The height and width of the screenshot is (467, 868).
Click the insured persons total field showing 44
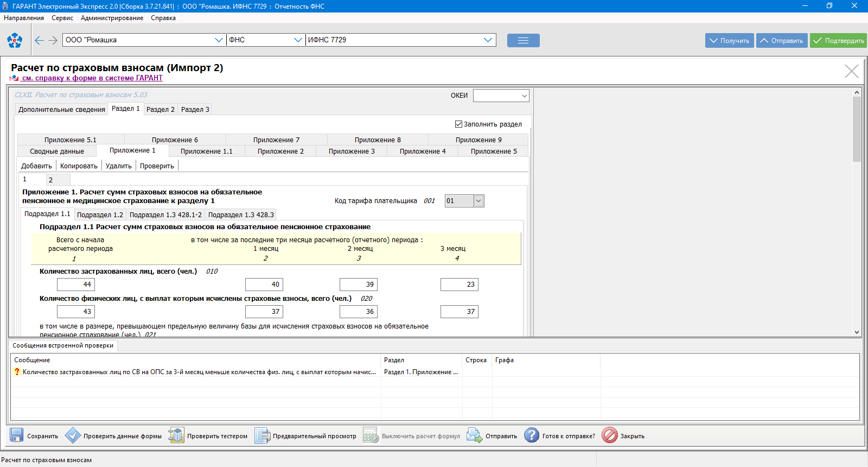(x=76, y=285)
